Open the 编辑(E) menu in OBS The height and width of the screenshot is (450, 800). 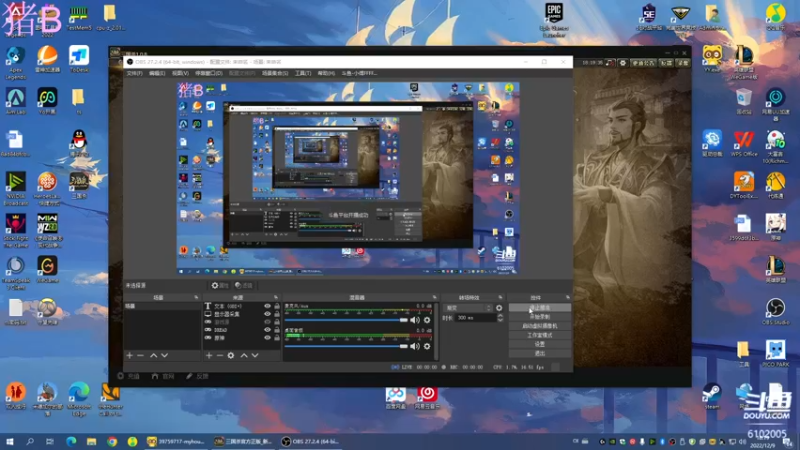(157, 73)
